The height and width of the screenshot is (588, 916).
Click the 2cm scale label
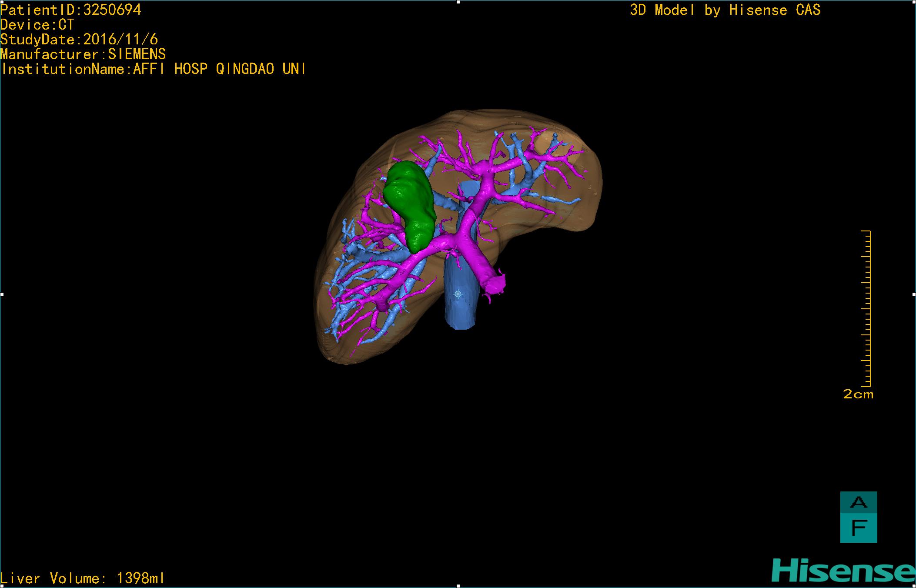click(858, 394)
